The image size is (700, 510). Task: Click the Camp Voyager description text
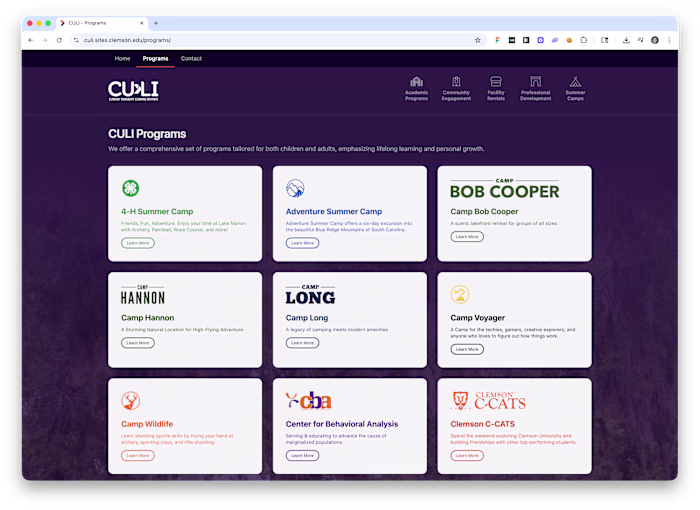[x=513, y=333]
